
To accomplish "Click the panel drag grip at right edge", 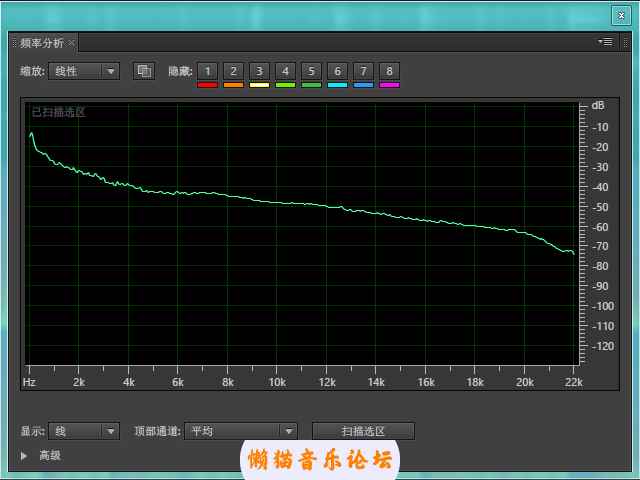I will click(625, 42).
